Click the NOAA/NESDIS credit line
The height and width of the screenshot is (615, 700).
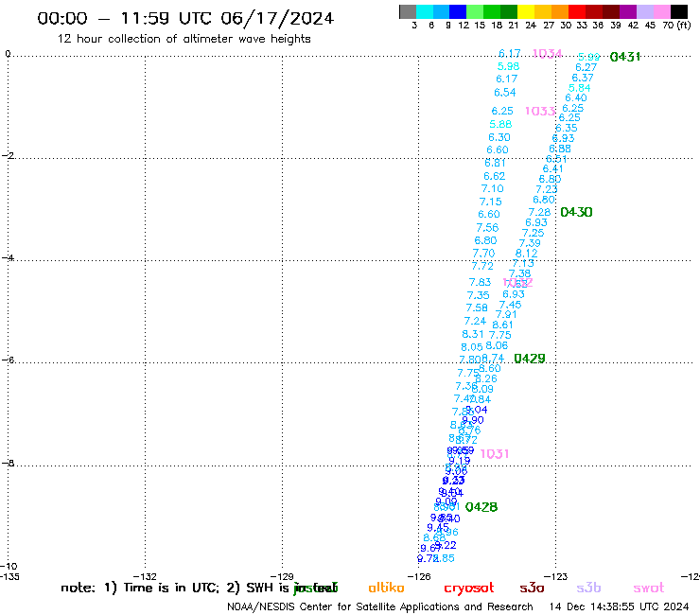click(380, 607)
